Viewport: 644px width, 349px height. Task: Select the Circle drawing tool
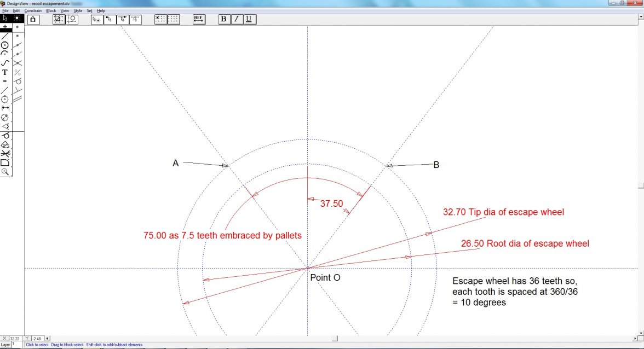(5, 45)
